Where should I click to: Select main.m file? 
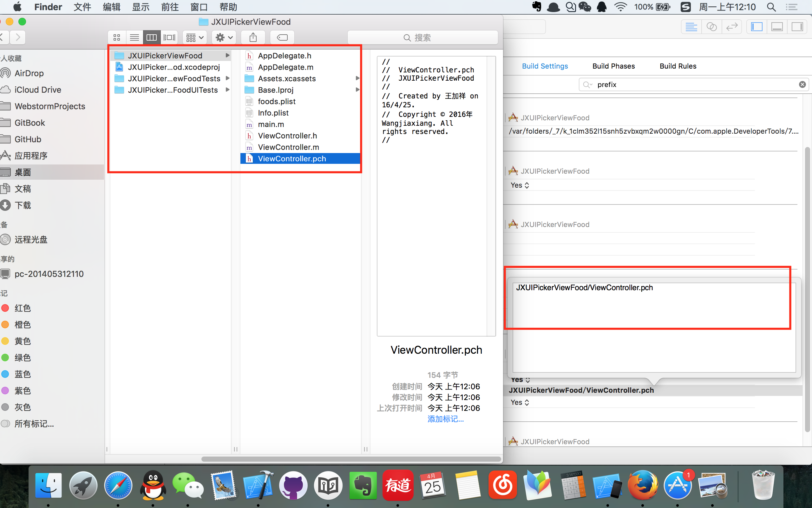point(300,124)
